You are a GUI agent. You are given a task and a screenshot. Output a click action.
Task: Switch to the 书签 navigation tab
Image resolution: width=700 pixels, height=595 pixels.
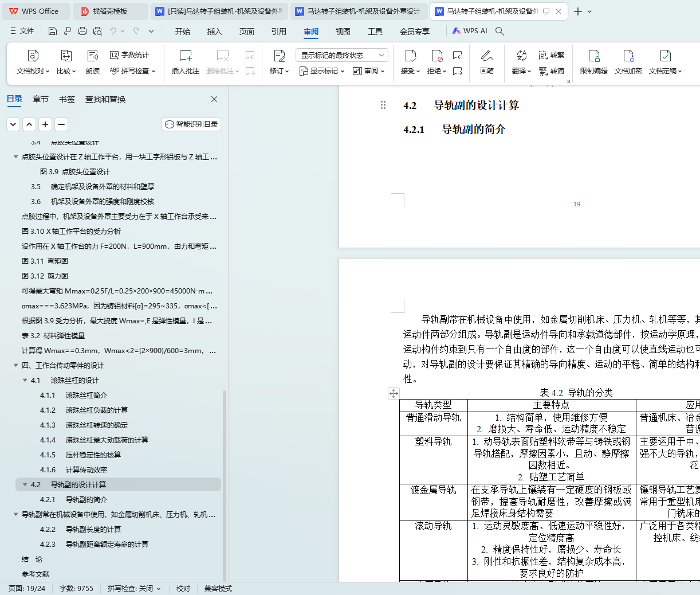click(x=67, y=99)
